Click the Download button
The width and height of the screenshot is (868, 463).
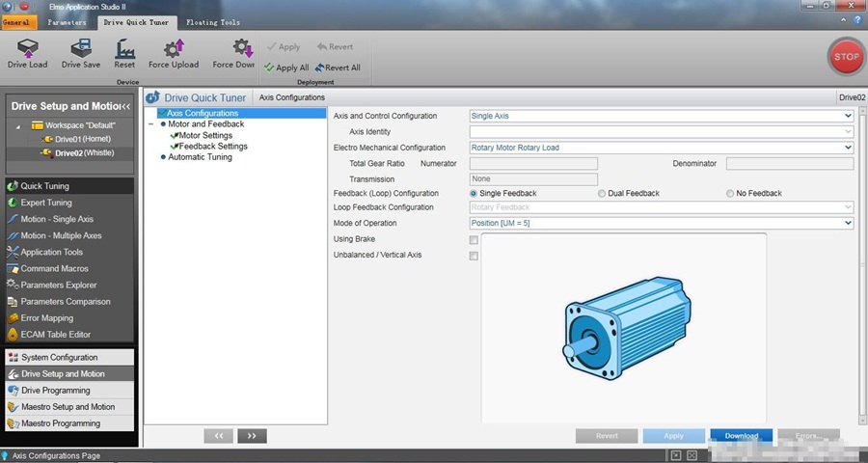741,436
